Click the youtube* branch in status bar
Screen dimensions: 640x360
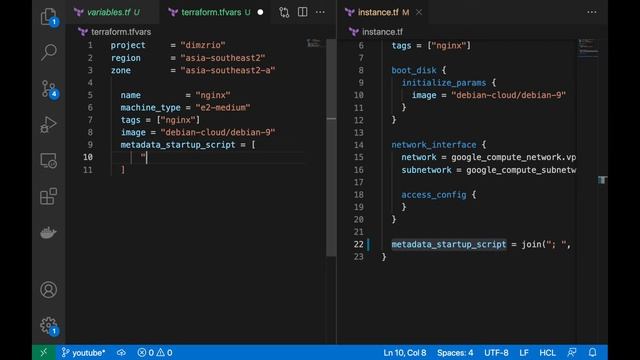pos(83,352)
